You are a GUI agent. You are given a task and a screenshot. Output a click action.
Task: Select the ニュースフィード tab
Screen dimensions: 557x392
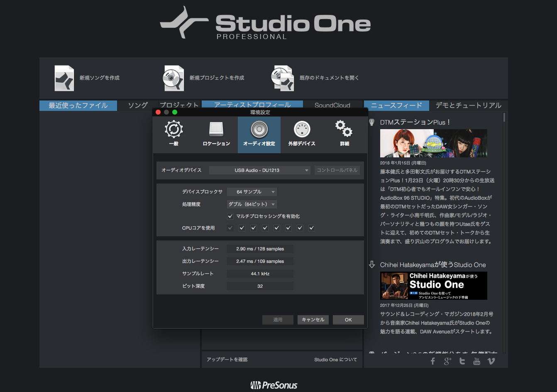coord(396,105)
